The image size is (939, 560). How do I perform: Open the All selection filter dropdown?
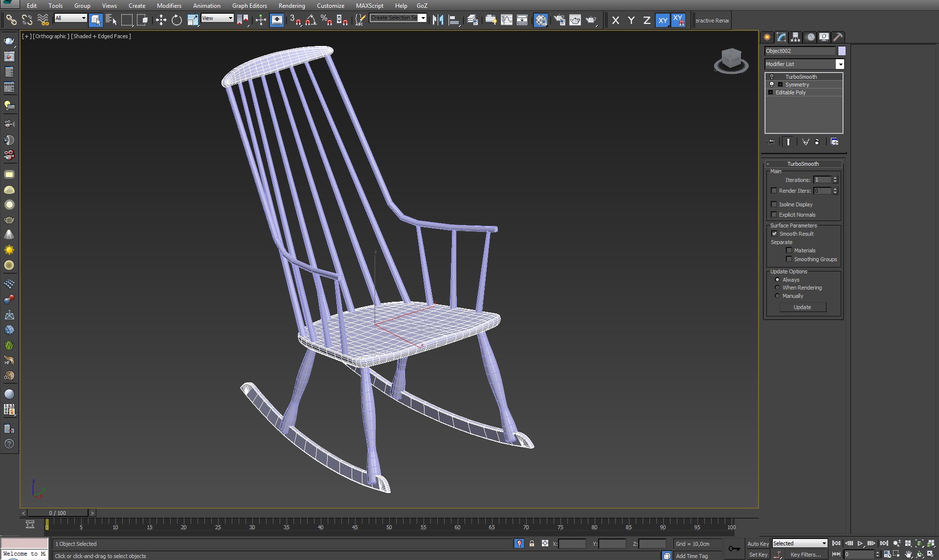tap(70, 18)
